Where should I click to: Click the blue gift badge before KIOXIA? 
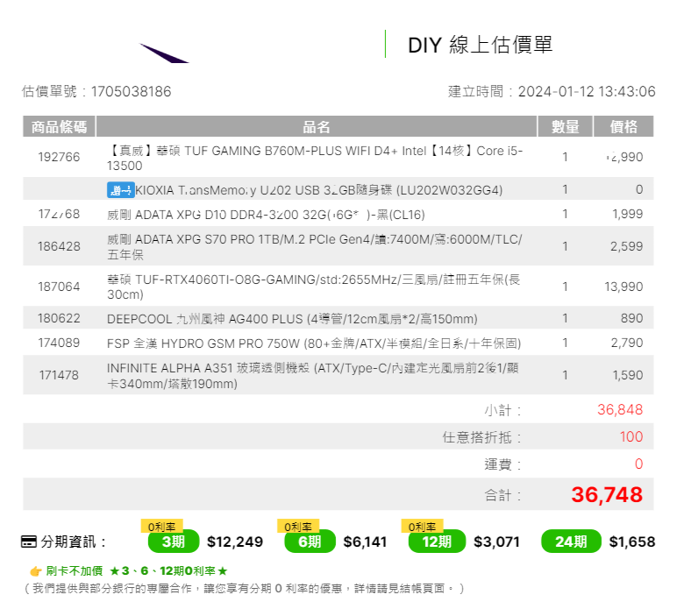pyautogui.click(x=120, y=190)
